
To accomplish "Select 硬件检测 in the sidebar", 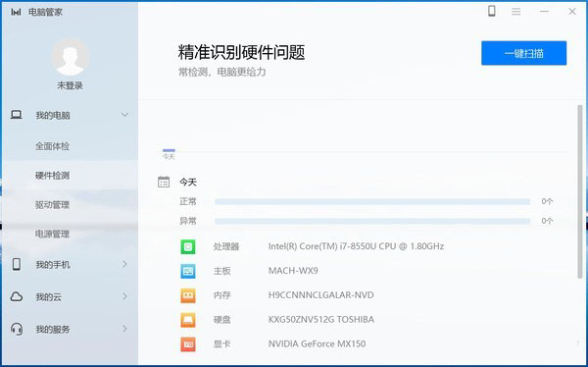I will click(52, 176).
